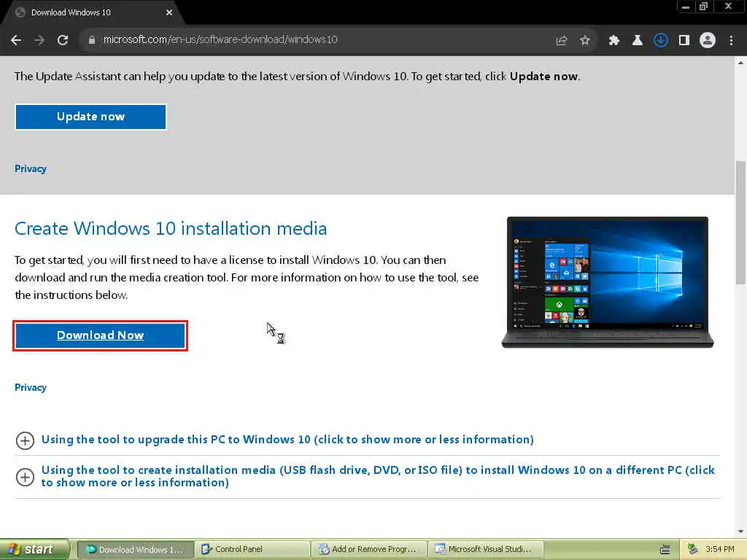Bookmark this page with the star icon

point(585,41)
